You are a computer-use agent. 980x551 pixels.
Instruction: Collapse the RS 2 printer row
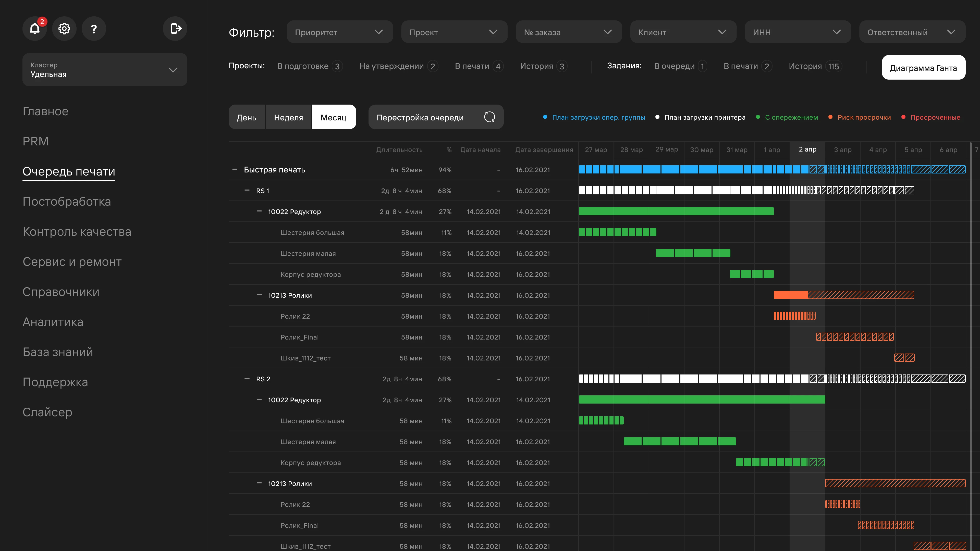tap(247, 378)
